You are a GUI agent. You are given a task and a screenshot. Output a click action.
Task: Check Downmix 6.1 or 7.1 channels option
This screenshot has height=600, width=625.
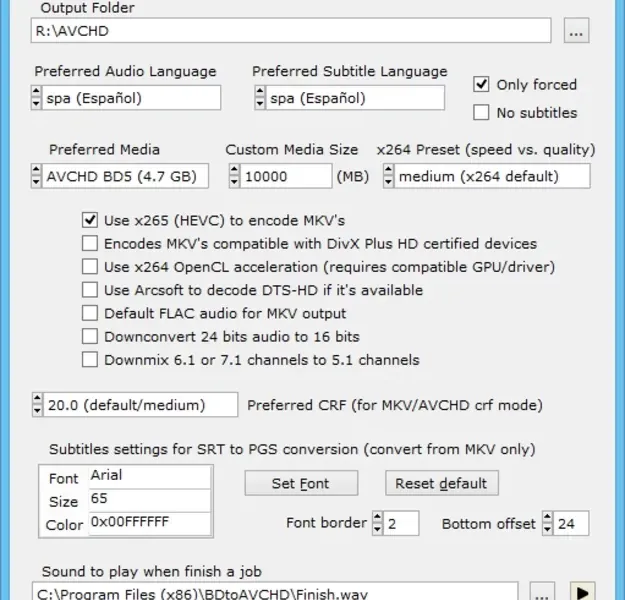[x=90, y=360]
